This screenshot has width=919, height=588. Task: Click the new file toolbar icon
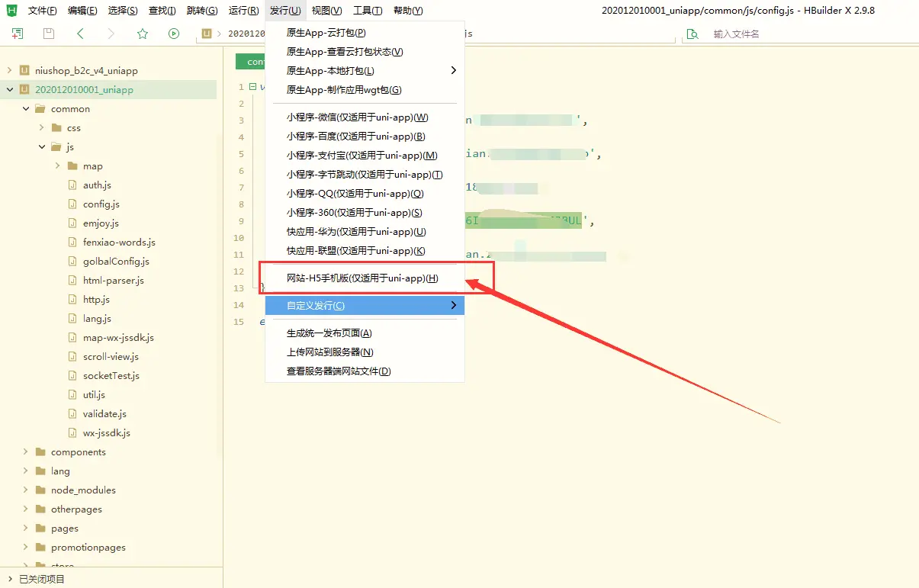click(x=18, y=34)
